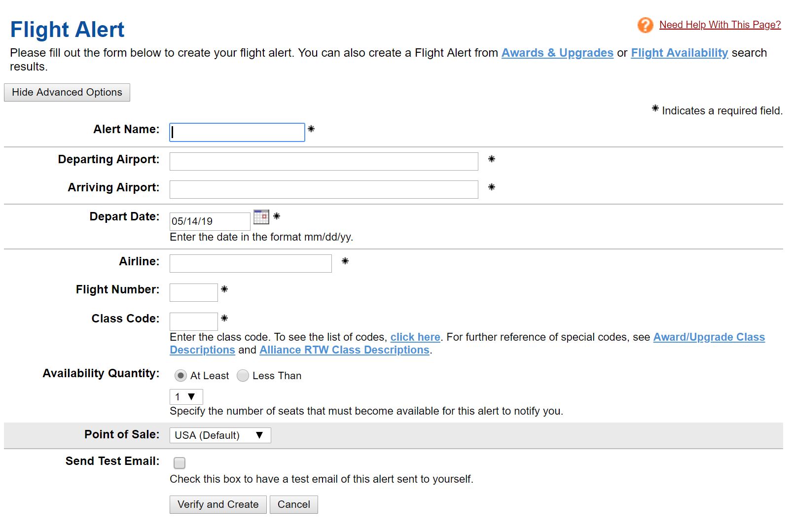Click the orange help question mark icon
791x532 pixels.
click(645, 24)
